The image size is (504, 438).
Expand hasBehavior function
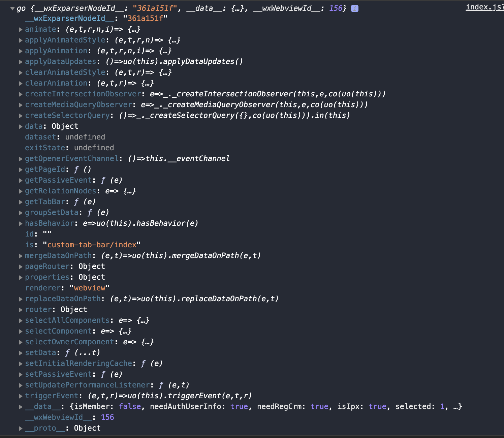pyautogui.click(x=21, y=224)
